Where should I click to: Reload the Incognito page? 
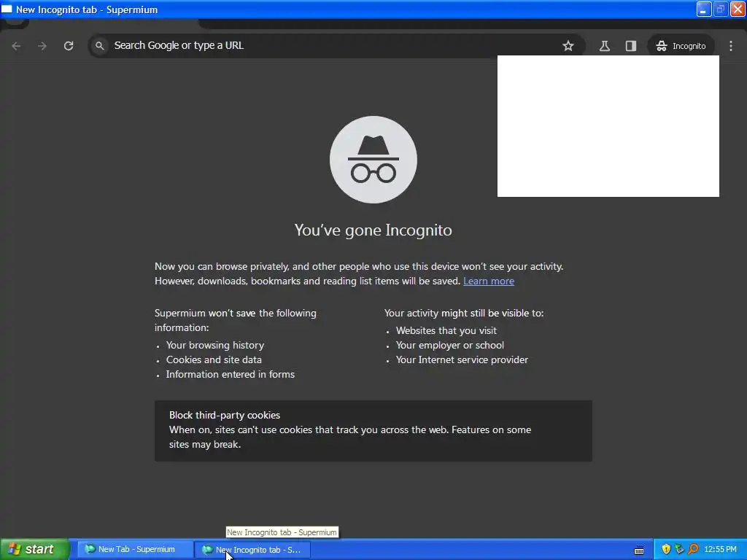point(69,46)
